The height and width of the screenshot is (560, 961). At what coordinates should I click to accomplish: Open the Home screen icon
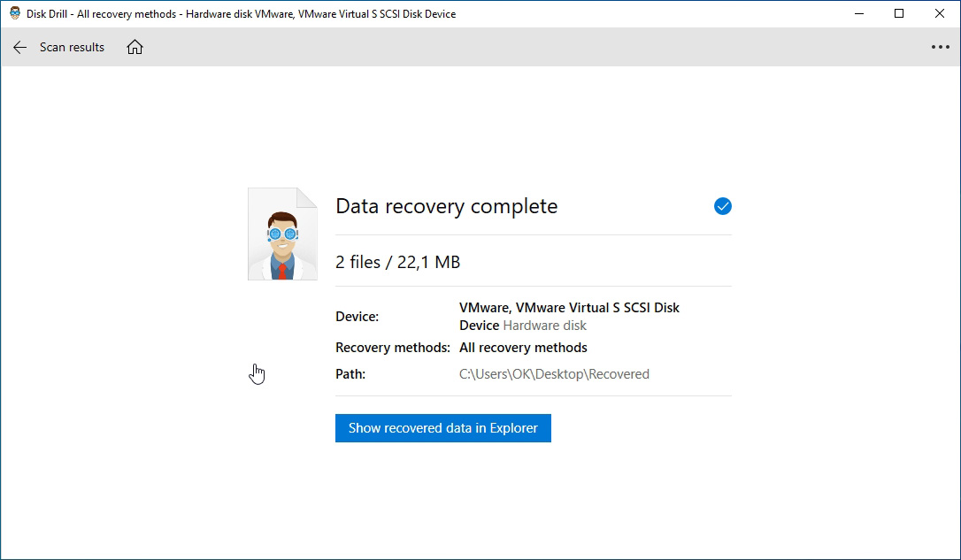[x=135, y=47]
